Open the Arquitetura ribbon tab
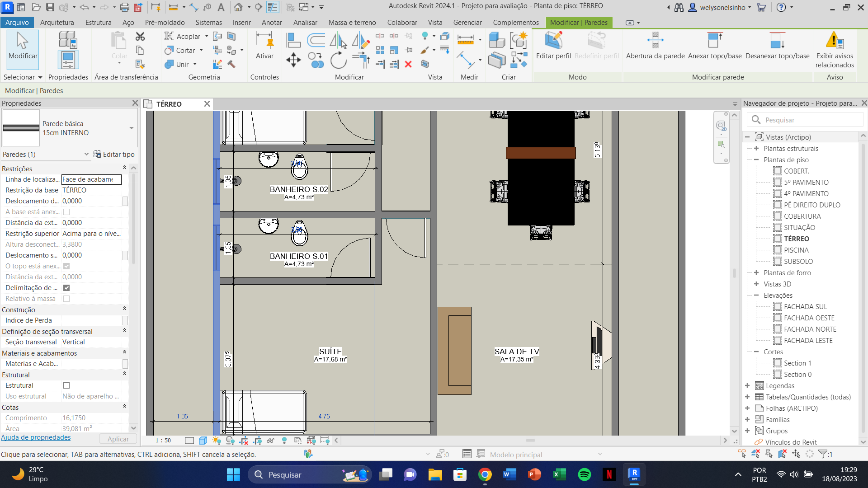 tap(57, 23)
